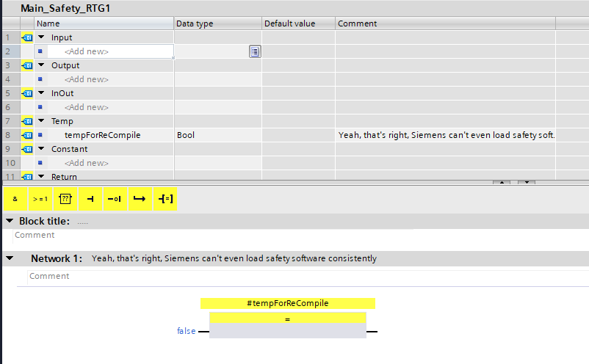Click the false input operand
Image resolution: width=589 pixels, height=364 pixels.
tap(187, 331)
